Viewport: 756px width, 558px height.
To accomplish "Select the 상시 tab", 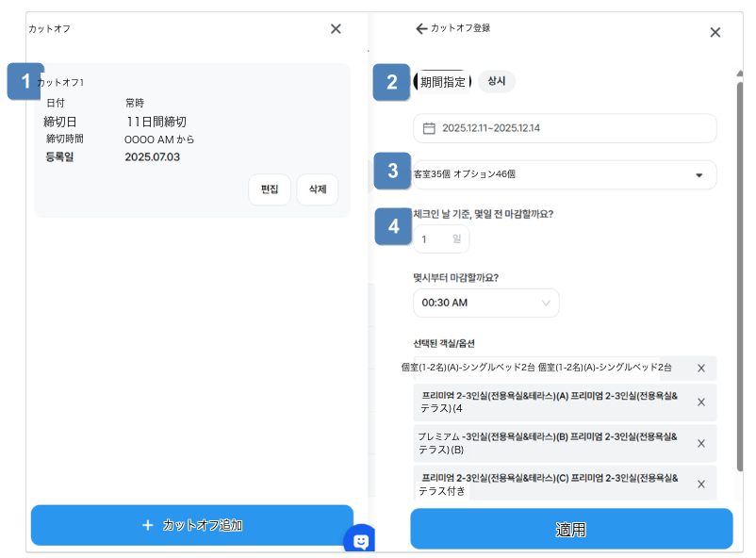I will tap(496, 81).
